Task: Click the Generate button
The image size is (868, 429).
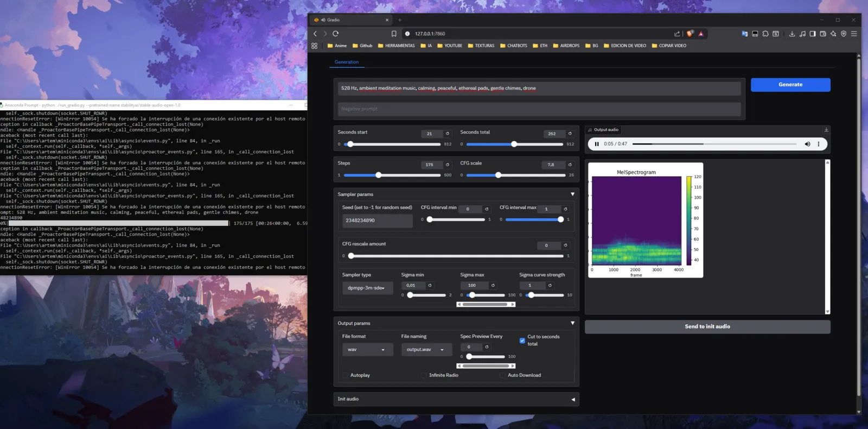Action: pyautogui.click(x=790, y=85)
